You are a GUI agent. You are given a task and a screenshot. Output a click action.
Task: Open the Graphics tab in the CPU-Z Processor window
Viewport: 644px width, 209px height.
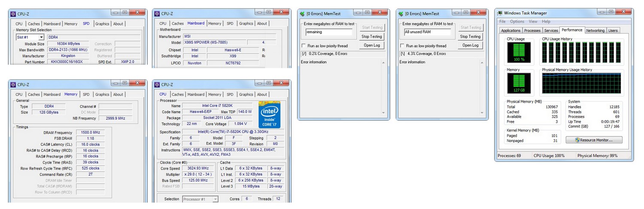pyautogui.click(x=246, y=95)
